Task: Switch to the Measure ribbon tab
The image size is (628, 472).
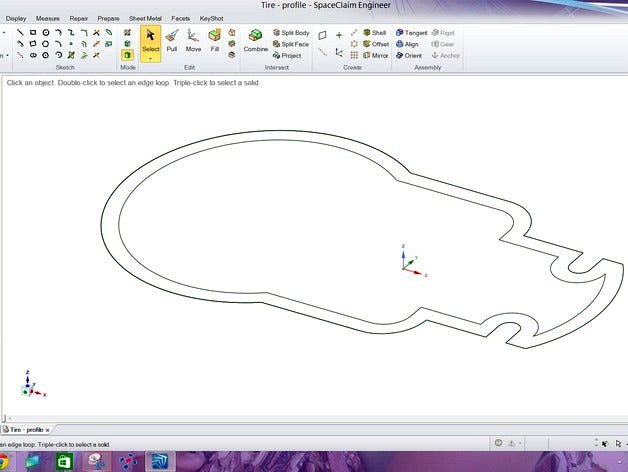Action: (x=47, y=18)
